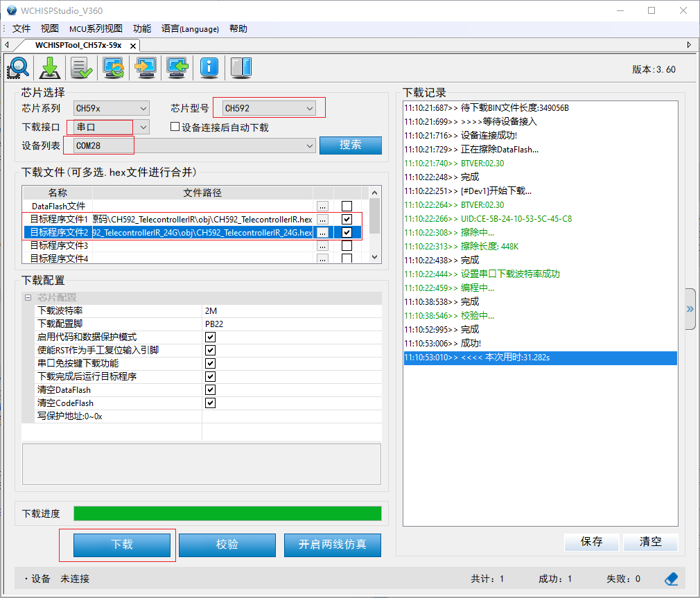
Task: Open the 文件 menu
Action: [x=21, y=28]
